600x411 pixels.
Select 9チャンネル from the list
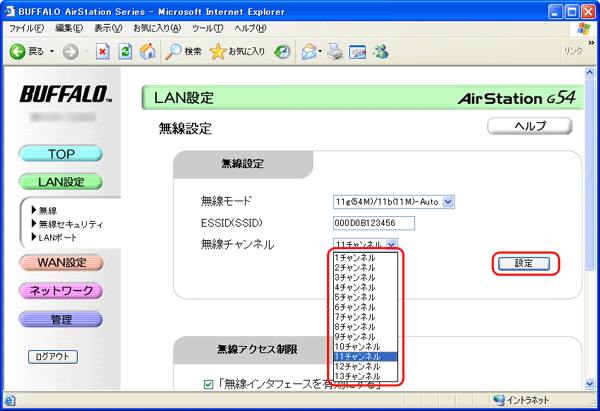tap(365, 337)
